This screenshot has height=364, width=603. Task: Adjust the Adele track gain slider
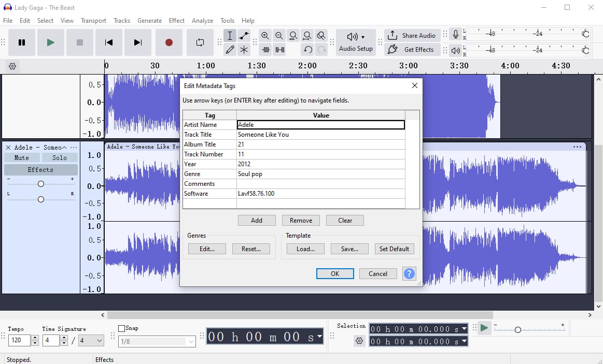point(41,184)
